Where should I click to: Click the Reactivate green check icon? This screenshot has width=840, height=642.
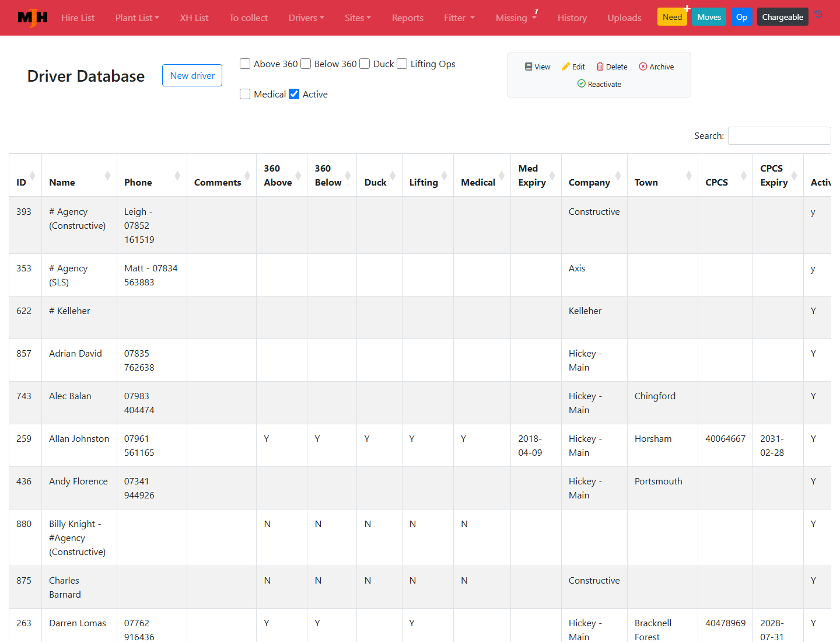582,83
